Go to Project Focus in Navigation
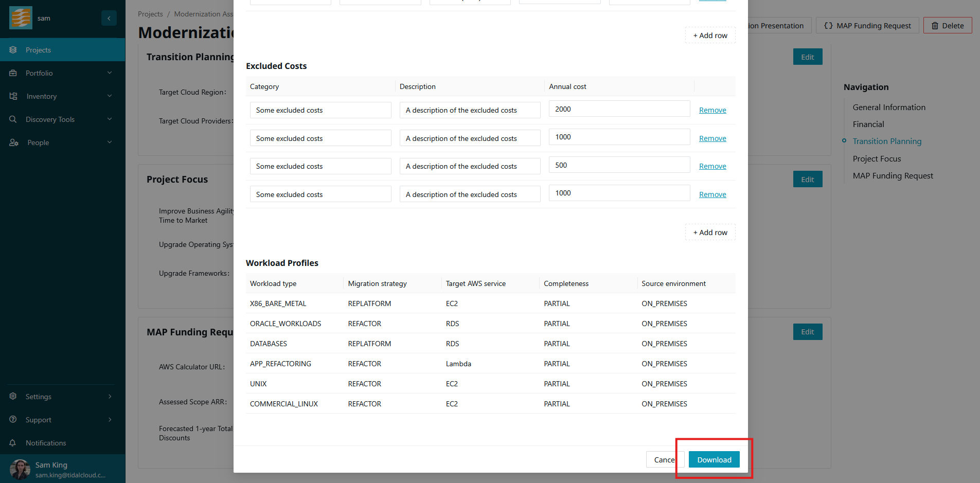980x483 pixels. (877, 159)
